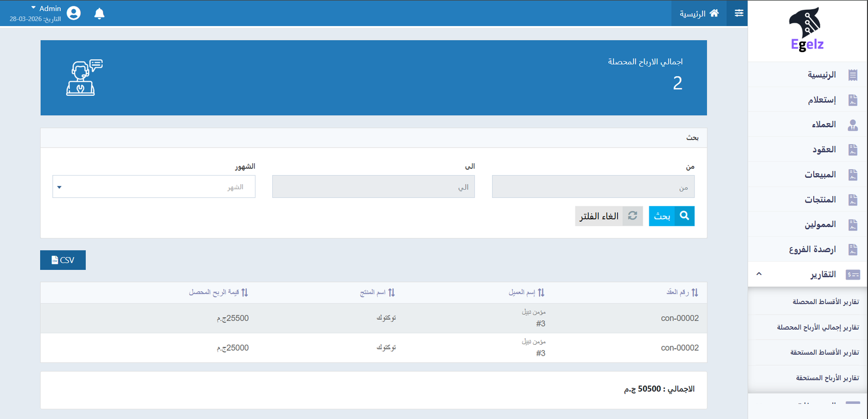Collapse the التقارير menu chevron
Viewport: 868px width, 419px height.
759,274
